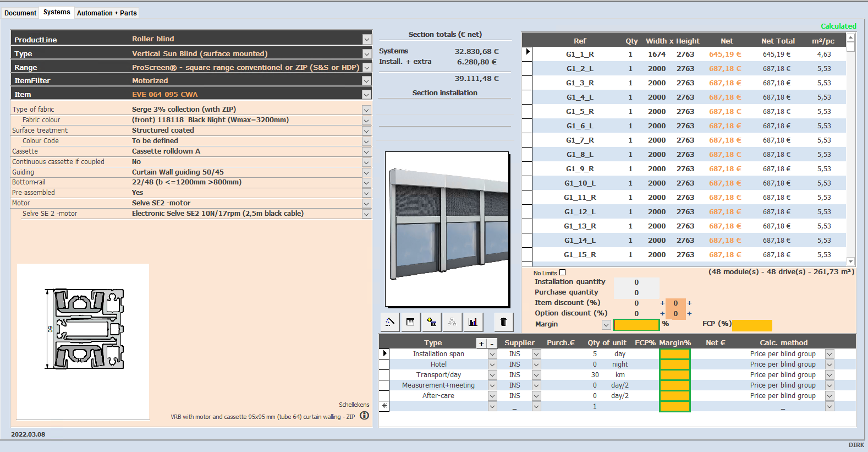
Task: Select the Measurement+meeting type cell
Action: 438,385
